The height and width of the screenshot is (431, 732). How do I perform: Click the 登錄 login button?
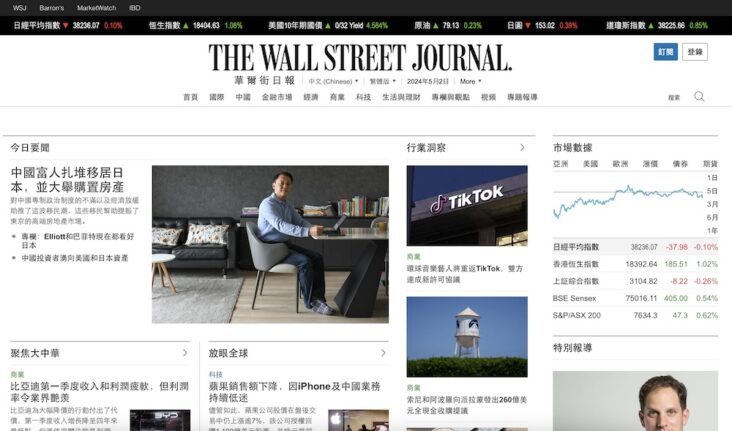[x=695, y=52]
